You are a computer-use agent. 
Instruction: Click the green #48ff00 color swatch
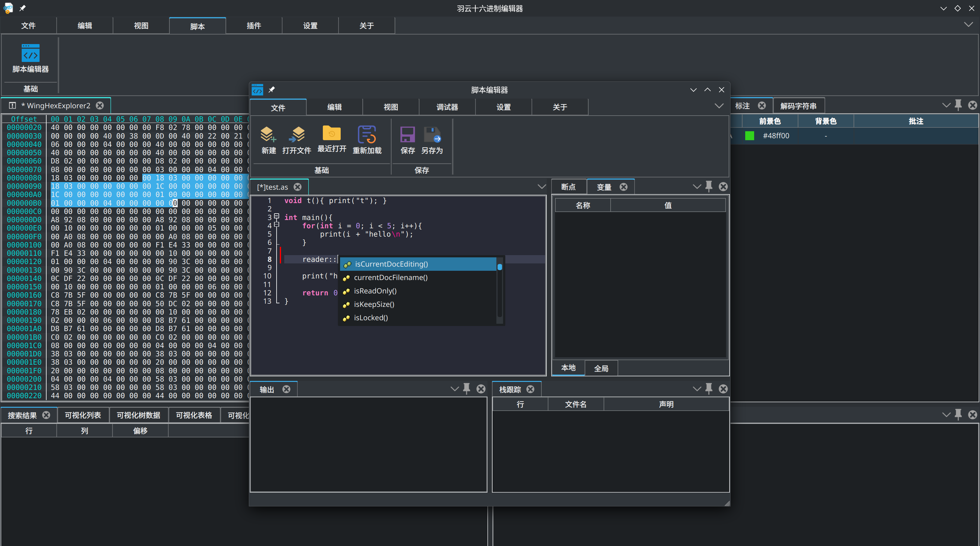[x=749, y=136]
